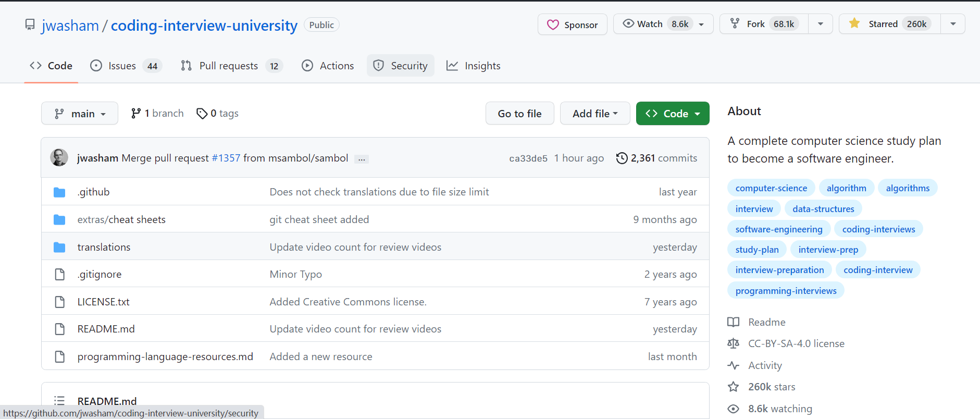Click the README table of contents icon
980x419 pixels.
pos(59,401)
